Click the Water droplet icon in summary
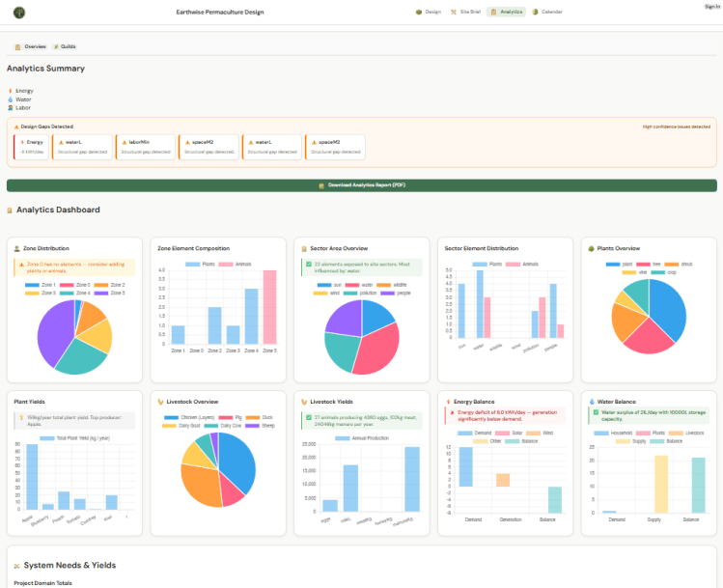The width and height of the screenshot is (723, 588). point(10,99)
